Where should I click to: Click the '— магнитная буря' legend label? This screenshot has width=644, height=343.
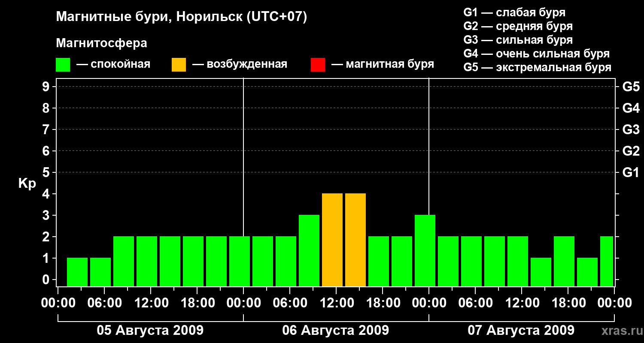383,64
